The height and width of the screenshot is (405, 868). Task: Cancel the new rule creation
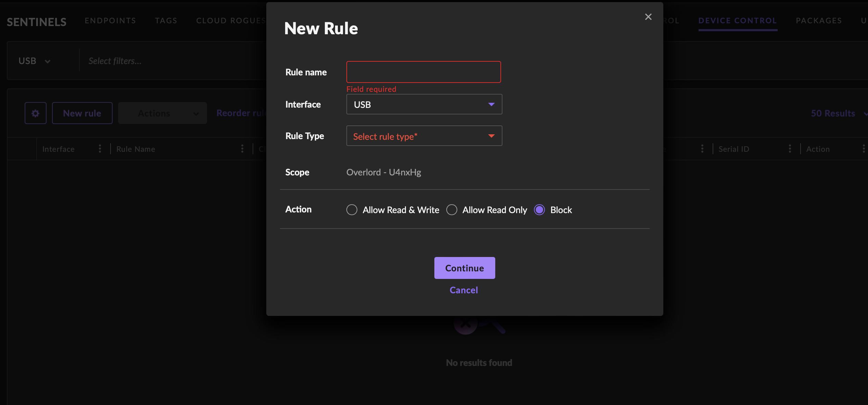tap(464, 290)
